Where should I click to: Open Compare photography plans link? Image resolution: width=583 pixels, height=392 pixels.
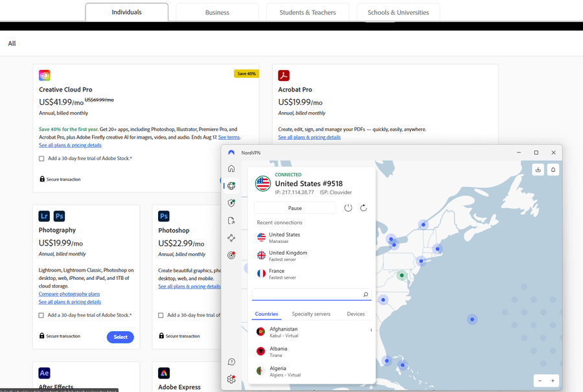(69, 294)
